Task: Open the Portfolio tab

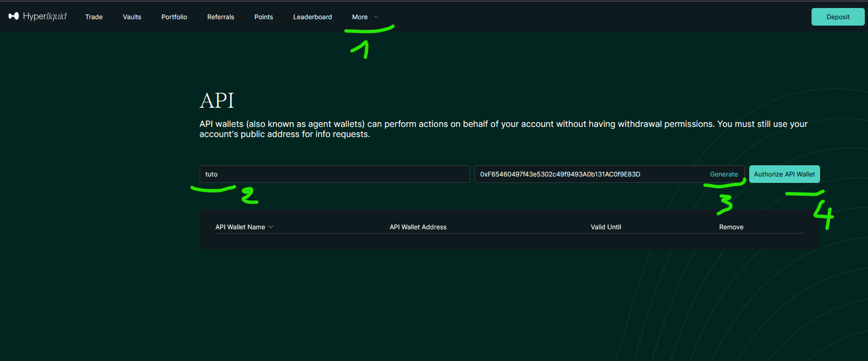Action: 174,17
